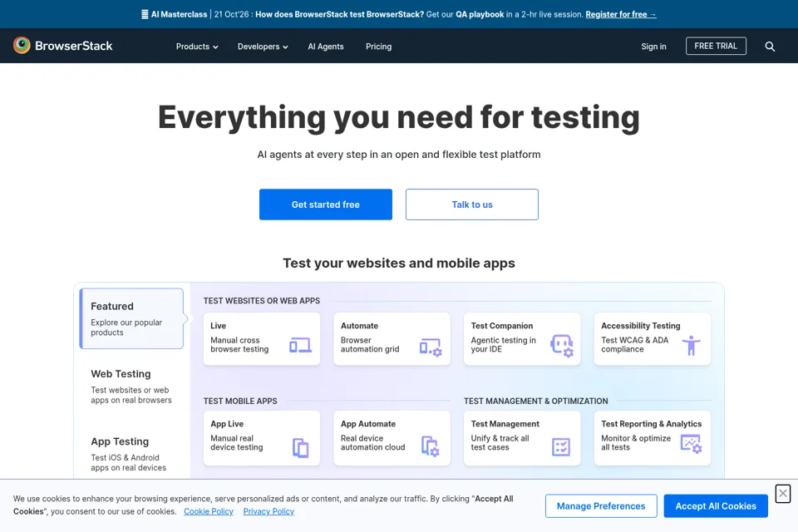Click the BrowserStack logo icon

click(x=22, y=46)
